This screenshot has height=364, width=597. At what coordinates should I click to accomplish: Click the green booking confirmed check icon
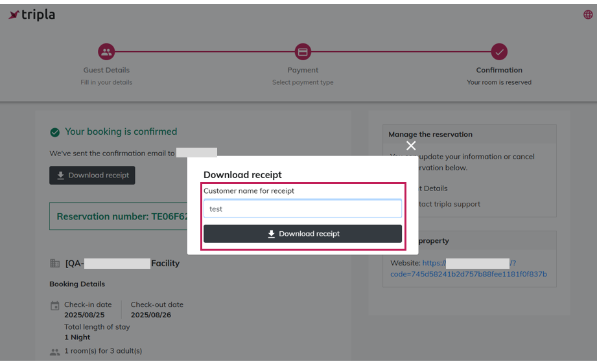point(55,132)
